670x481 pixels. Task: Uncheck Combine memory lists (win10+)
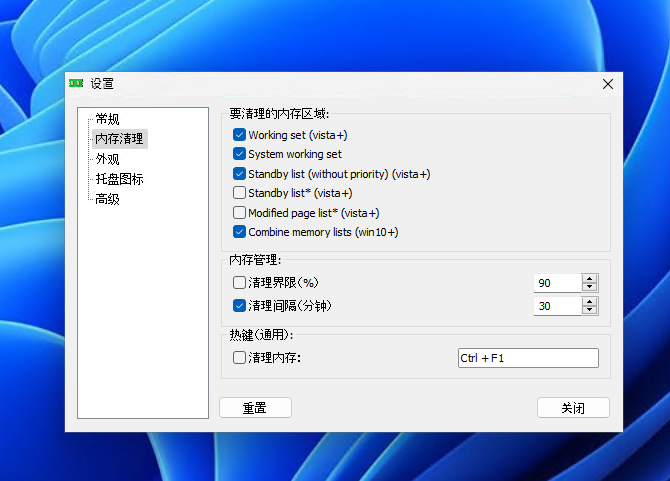(239, 232)
